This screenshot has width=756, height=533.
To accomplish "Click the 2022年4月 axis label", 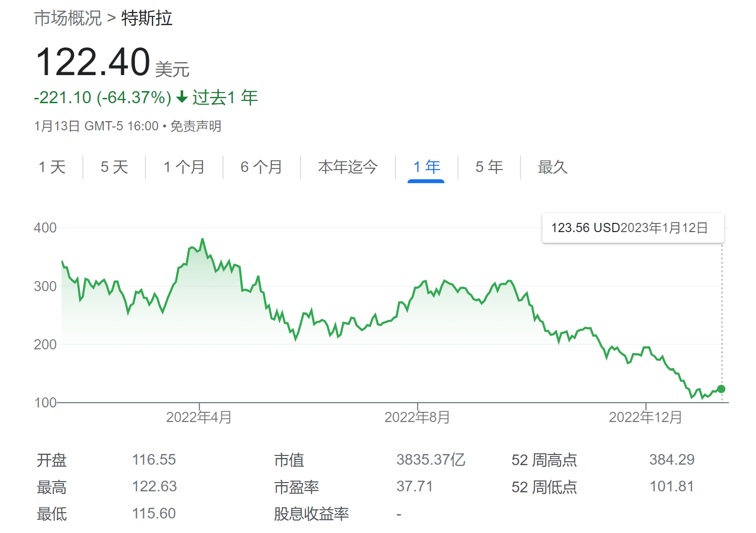I will [199, 416].
